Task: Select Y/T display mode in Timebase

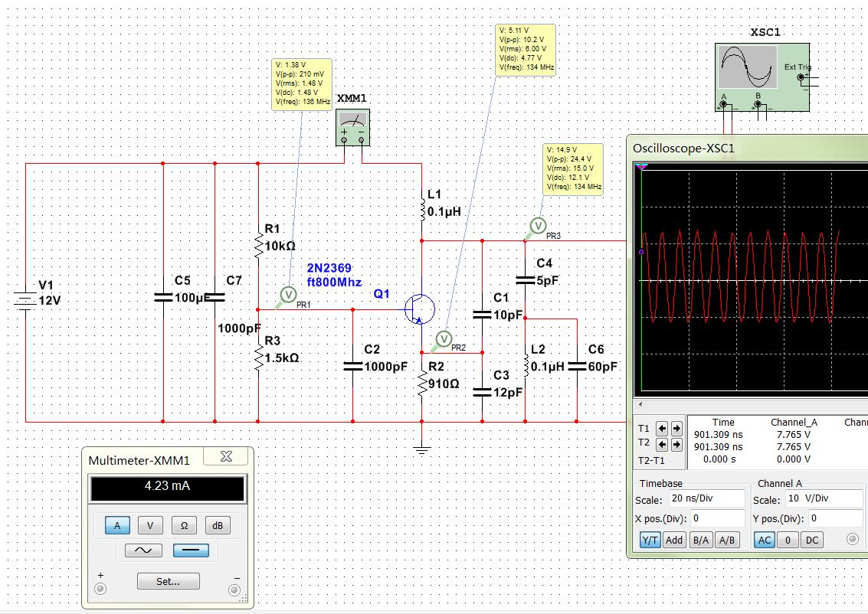Action: point(650,540)
